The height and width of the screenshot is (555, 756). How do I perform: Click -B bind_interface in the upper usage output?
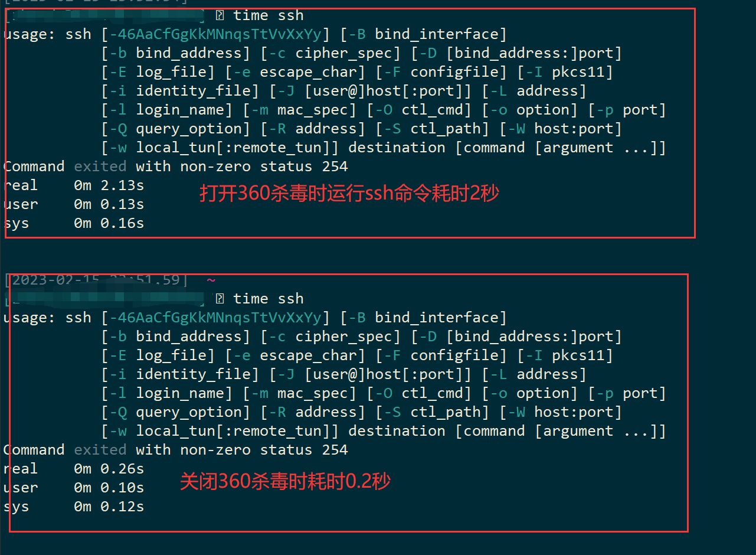pyautogui.click(x=424, y=34)
